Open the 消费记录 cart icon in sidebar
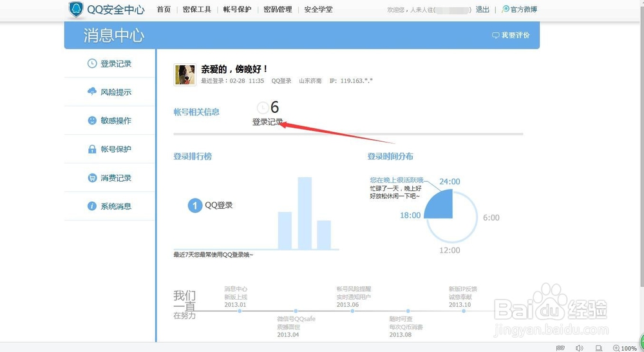 tap(92, 178)
